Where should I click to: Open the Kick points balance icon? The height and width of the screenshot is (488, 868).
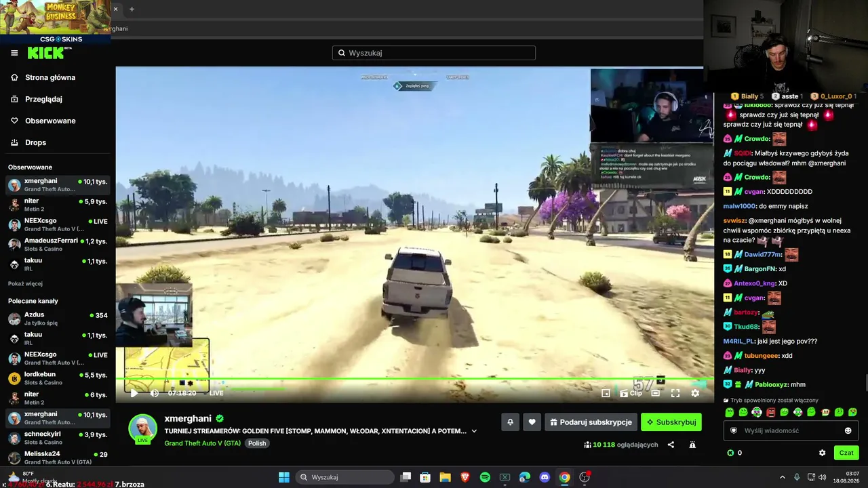pyautogui.click(x=730, y=453)
